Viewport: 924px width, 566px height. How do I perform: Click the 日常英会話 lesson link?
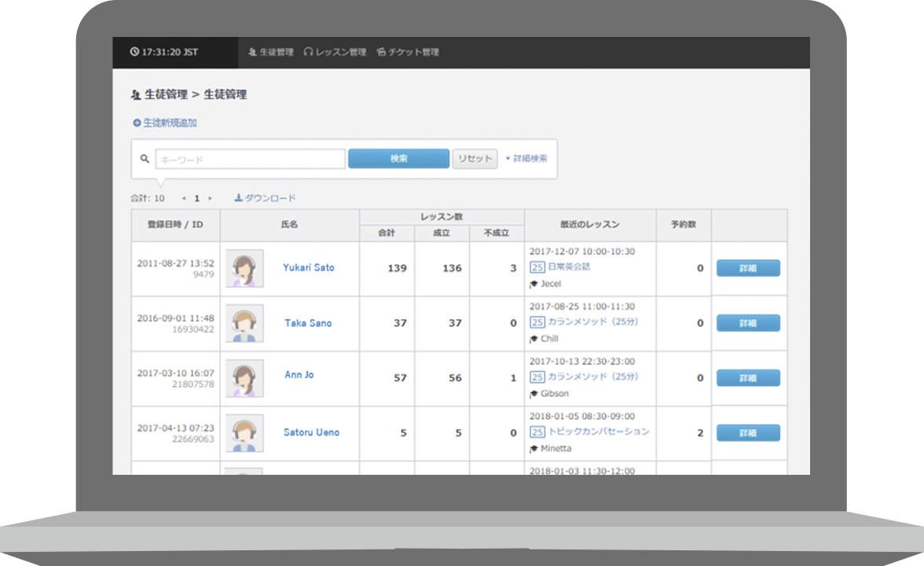569,267
